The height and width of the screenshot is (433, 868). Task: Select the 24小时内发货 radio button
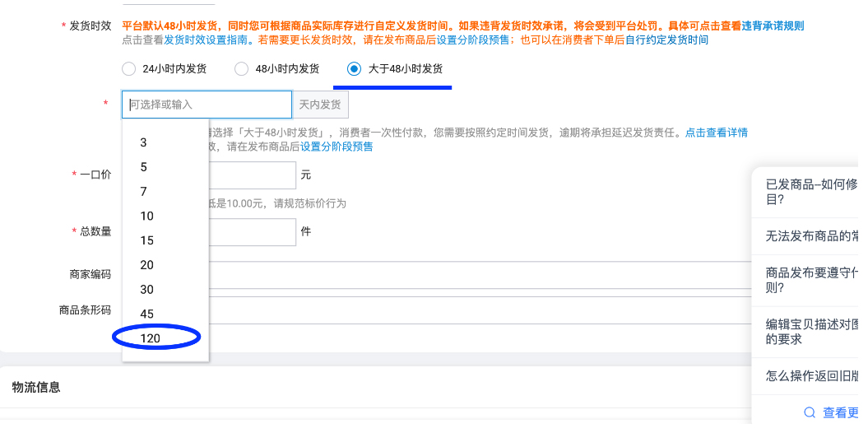coord(128,69)
